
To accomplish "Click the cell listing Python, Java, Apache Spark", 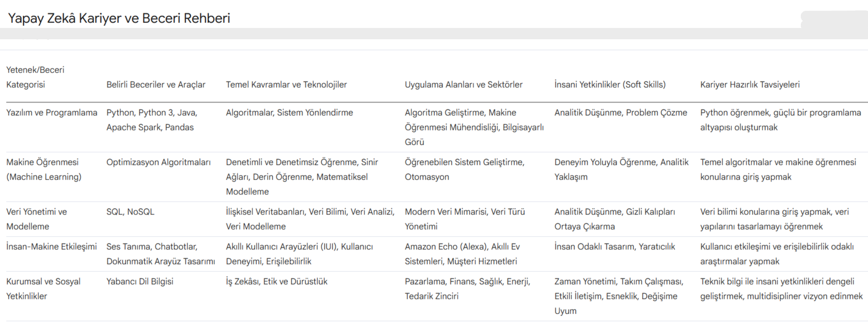I will (x=152, y=120).
